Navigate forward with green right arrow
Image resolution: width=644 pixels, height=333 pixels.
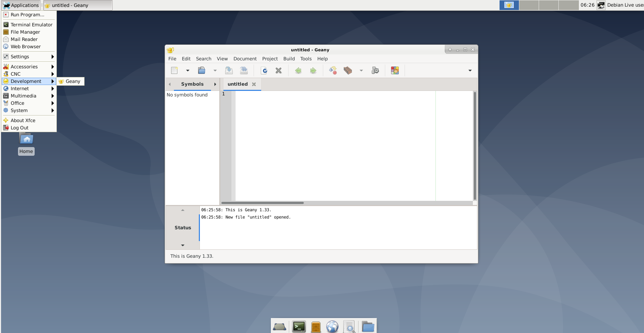pyautogui.click(x=313, y=70)
